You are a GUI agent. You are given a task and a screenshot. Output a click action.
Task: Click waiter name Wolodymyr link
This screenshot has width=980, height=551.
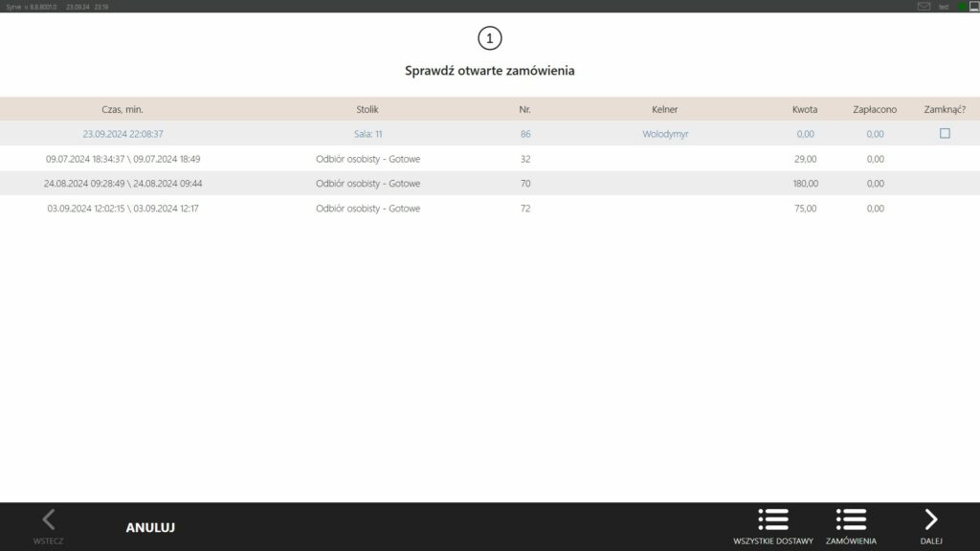point(665,134)
